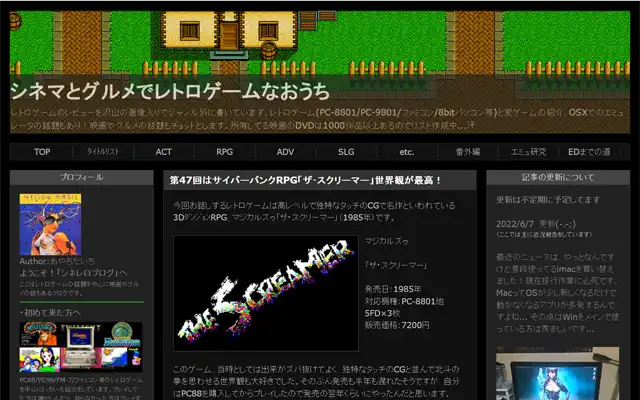
Task: Click the 対応機種:PC-8801他 text
Action: pos(404,301)
